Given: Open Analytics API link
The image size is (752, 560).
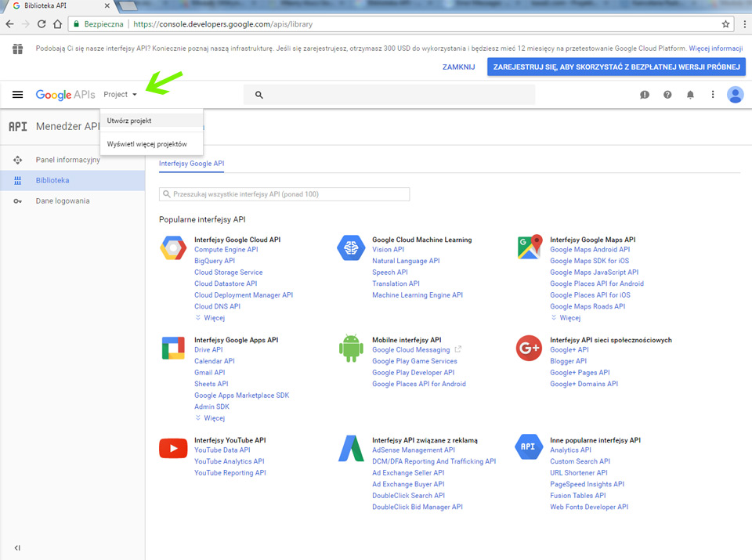Looking at the screenshot, I should [570, 450].
